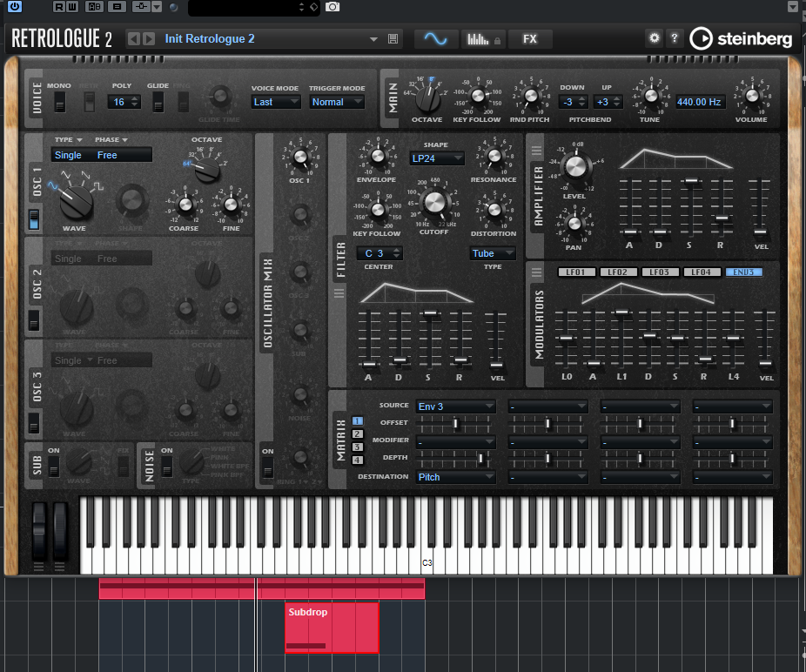This screenshot has width=806, height=672.
Task: Click the amplifier Sustain slider
Action: tap(691, 180)
